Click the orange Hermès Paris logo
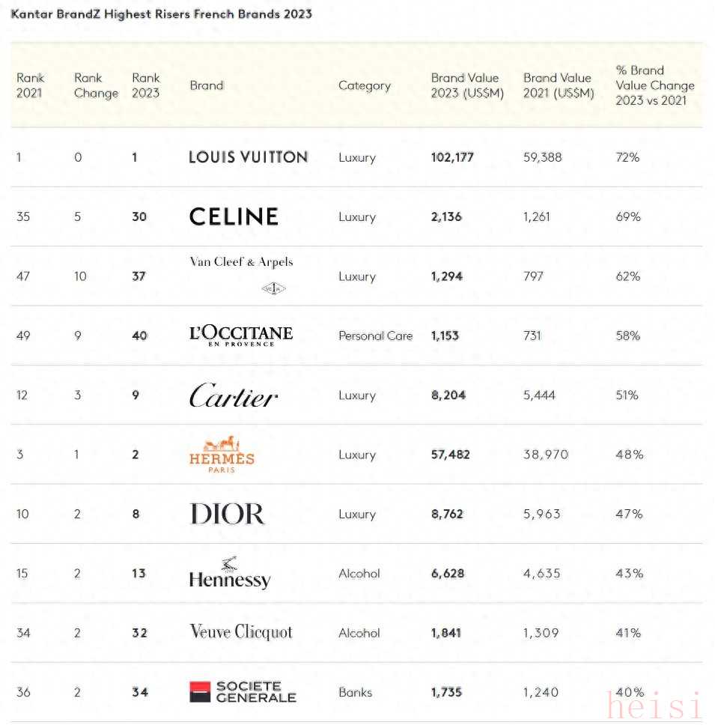Image resolution: width=715 pixels, height=728 pixels. [x=222, y=455]
